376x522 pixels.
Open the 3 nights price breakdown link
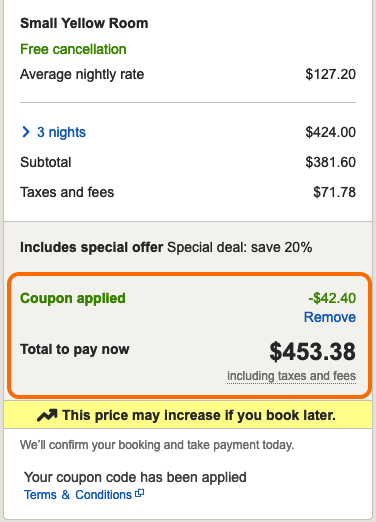pyautogui.click(x=61, y=132)
